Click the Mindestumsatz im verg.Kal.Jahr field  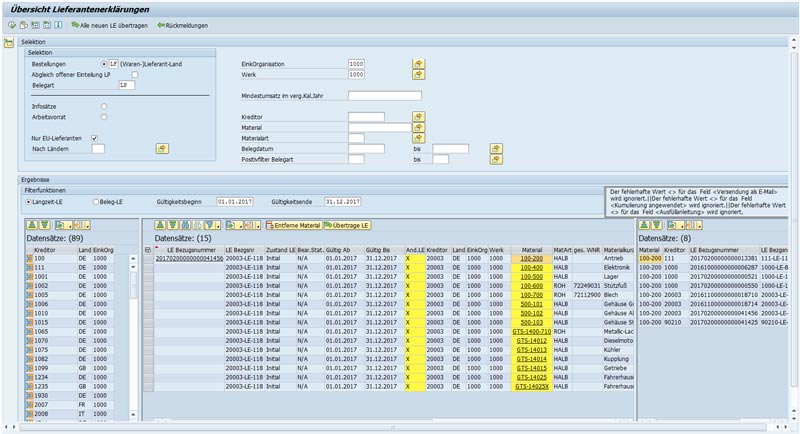(x=385, y=96)
